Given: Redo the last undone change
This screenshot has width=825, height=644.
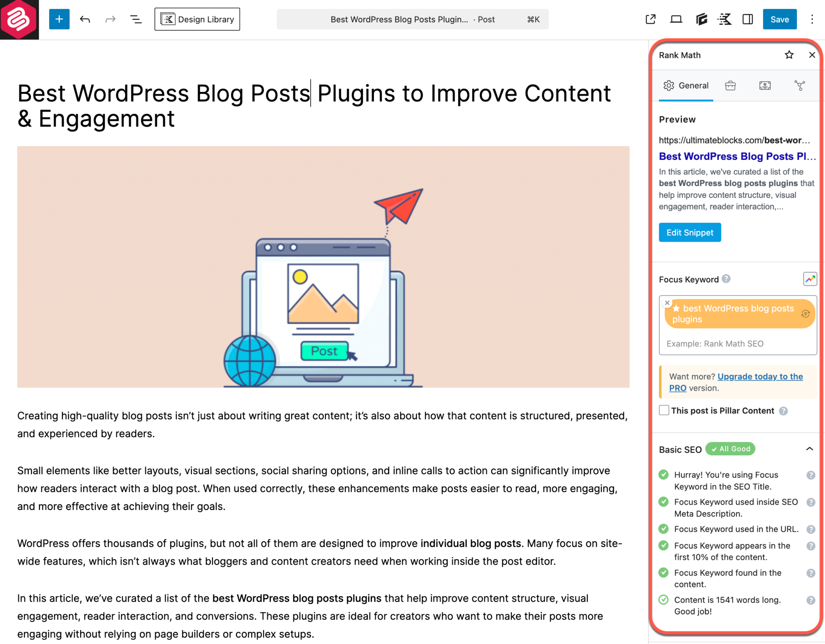Looking at the screenshot, I should [x=110, y=19].
